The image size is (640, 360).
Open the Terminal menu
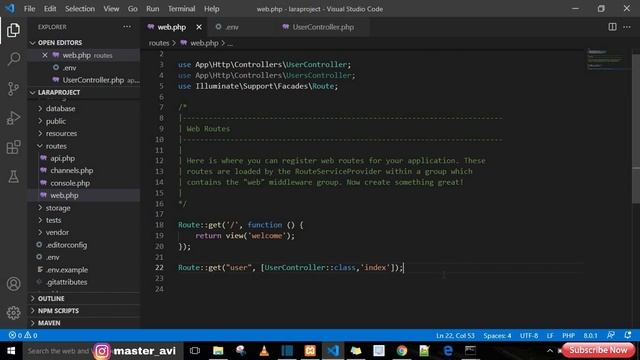point(182,9)
